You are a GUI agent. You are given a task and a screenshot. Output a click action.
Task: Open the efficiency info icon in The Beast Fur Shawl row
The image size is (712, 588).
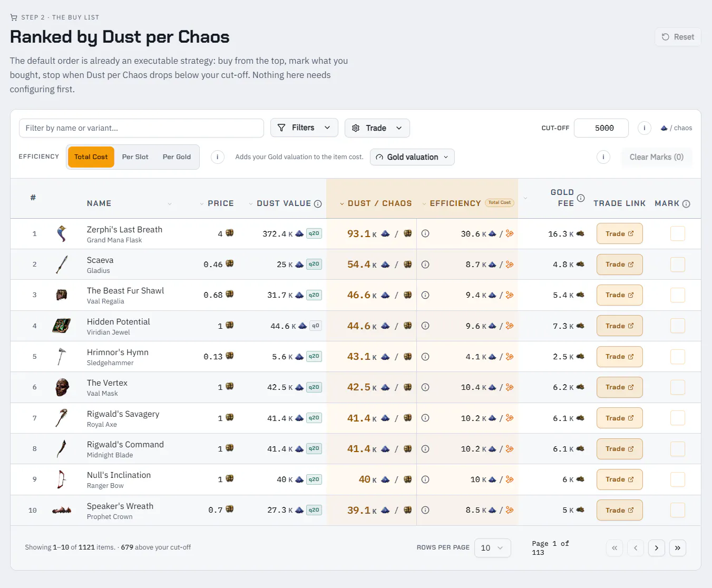[x=425, y=295]
